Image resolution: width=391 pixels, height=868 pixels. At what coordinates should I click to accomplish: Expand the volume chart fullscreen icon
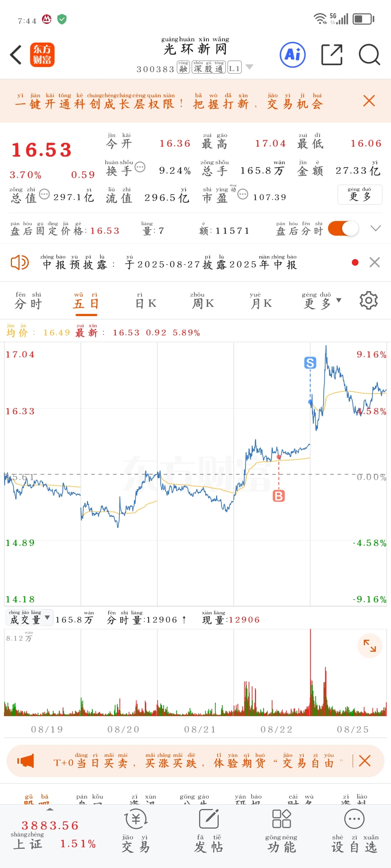(x=370, y=646)
